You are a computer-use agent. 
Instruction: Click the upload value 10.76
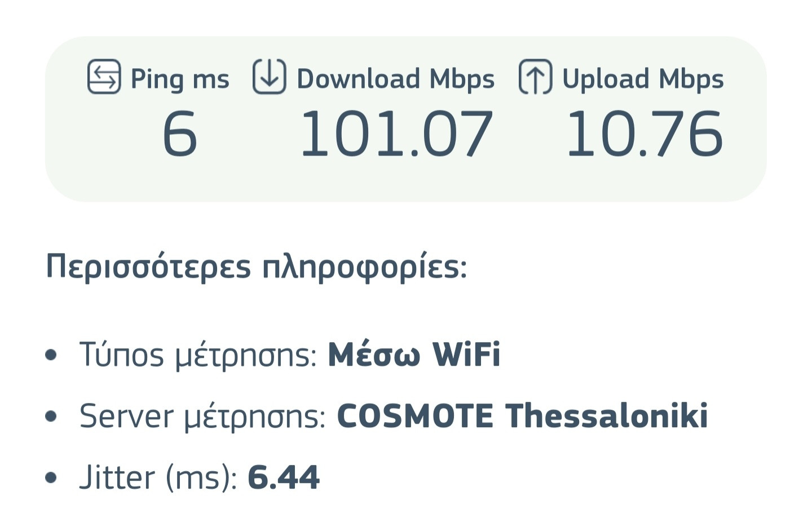coord(644,134)
